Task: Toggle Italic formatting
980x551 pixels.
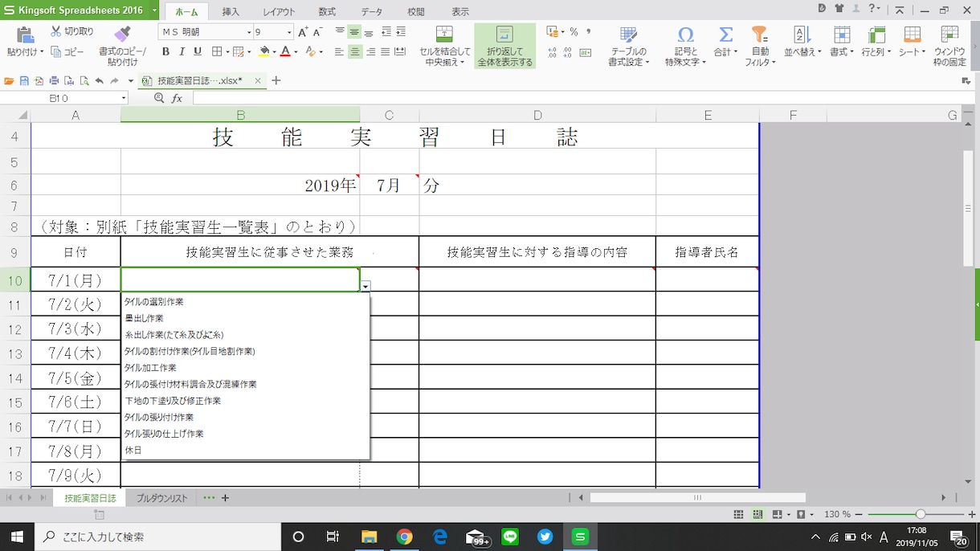Action: pos(182,51)
